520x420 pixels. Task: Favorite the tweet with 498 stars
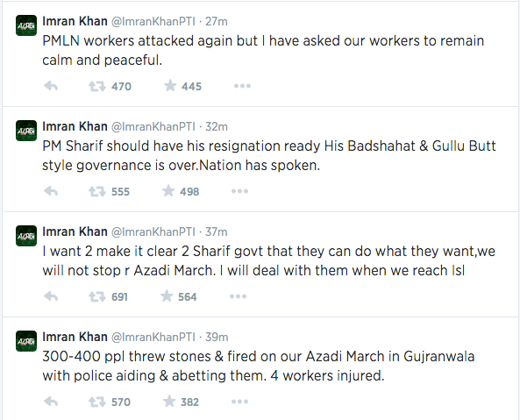point(168,191)
